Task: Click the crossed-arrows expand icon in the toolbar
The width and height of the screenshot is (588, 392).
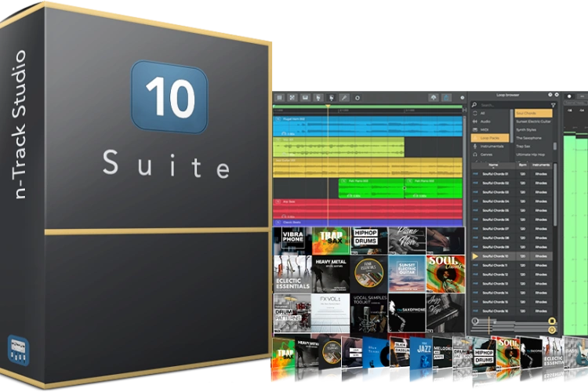Action: pyautogui.click(x=292, y=98)
